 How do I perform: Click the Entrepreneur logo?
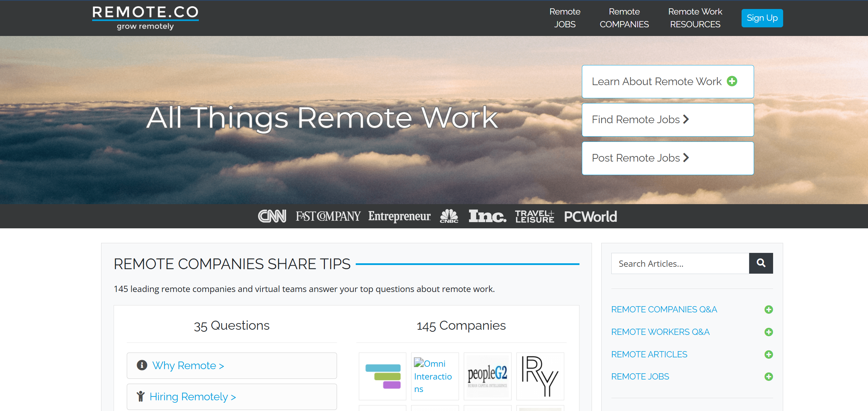click(399, 216)
